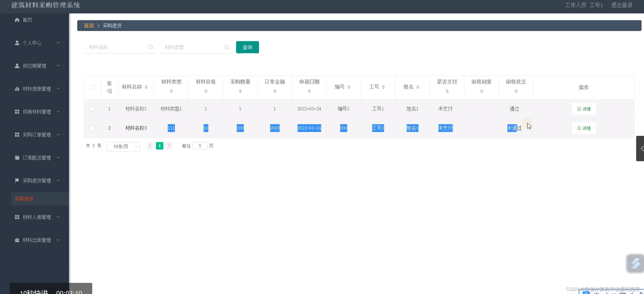Sort by the 订单金额 column arrows

275,91
